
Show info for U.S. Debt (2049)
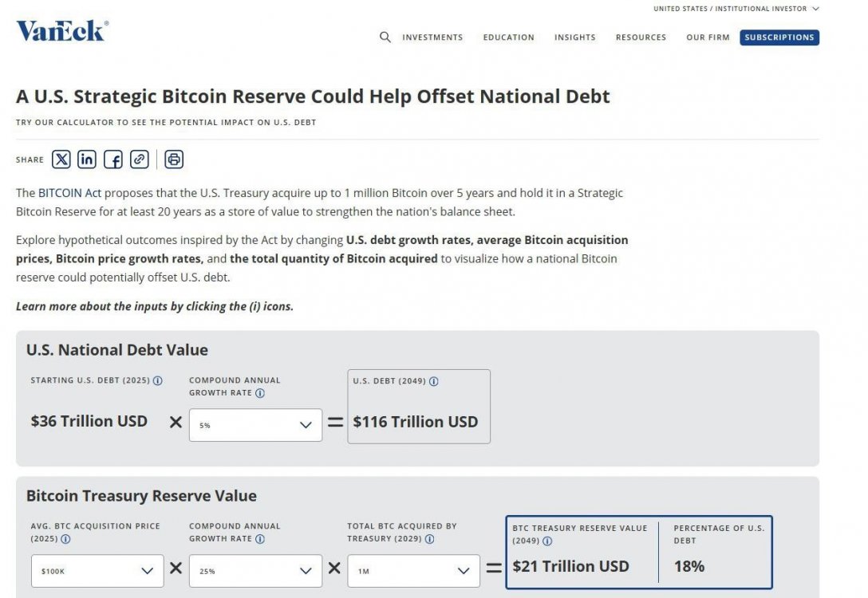tap(434, 382)
